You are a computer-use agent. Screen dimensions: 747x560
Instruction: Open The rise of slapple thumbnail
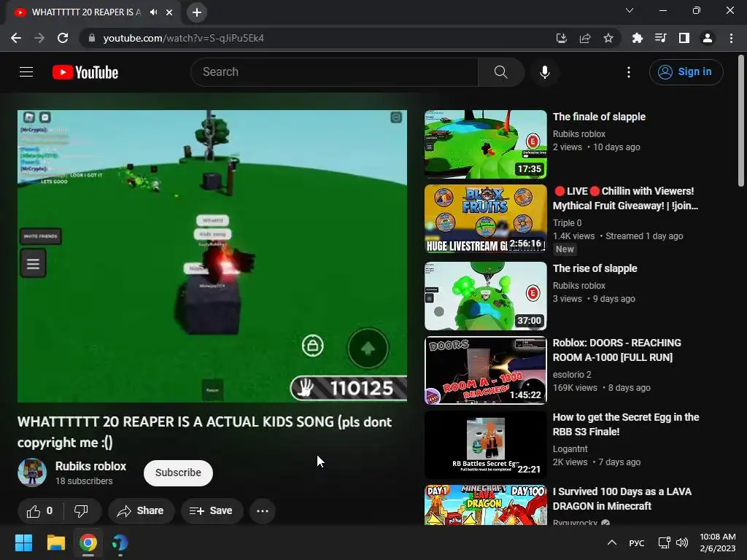[485, 296]
